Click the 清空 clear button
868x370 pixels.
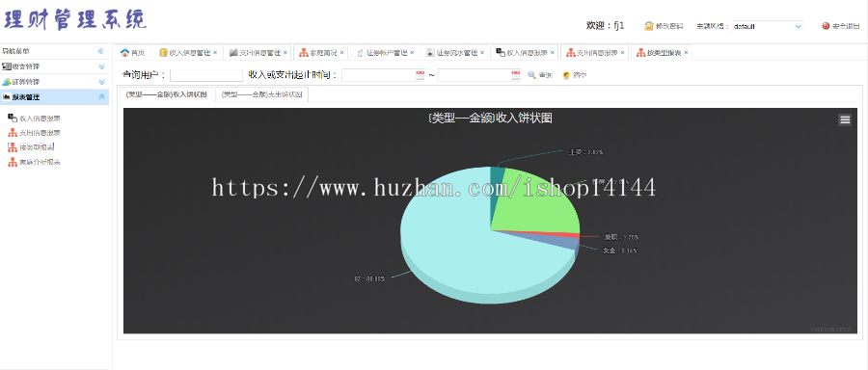click(x=575, y=75)
